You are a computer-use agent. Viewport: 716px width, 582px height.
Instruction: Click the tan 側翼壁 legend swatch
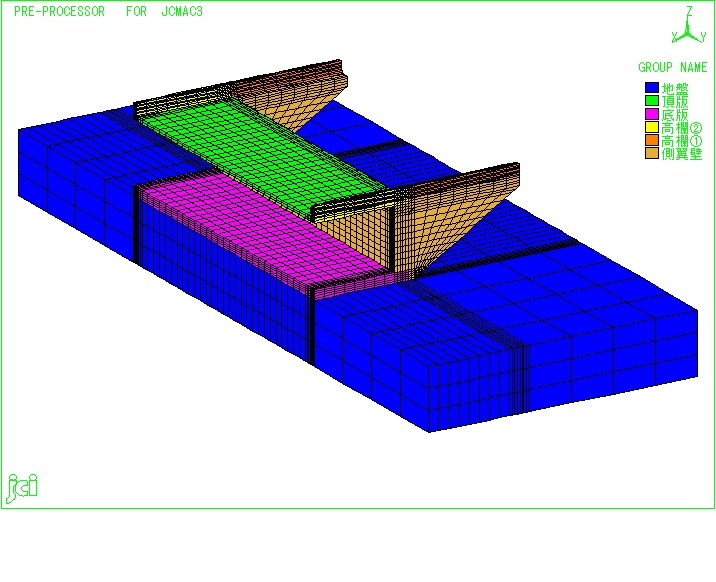[652, 153]
